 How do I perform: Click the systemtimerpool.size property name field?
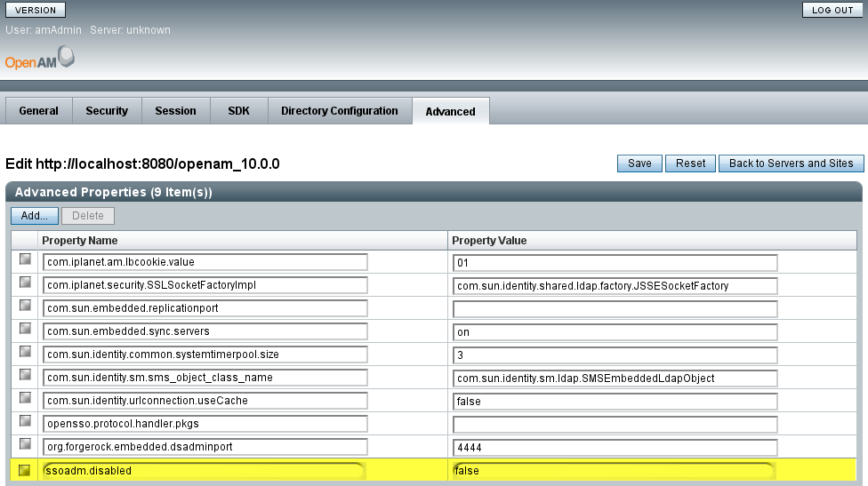point(205,355)
